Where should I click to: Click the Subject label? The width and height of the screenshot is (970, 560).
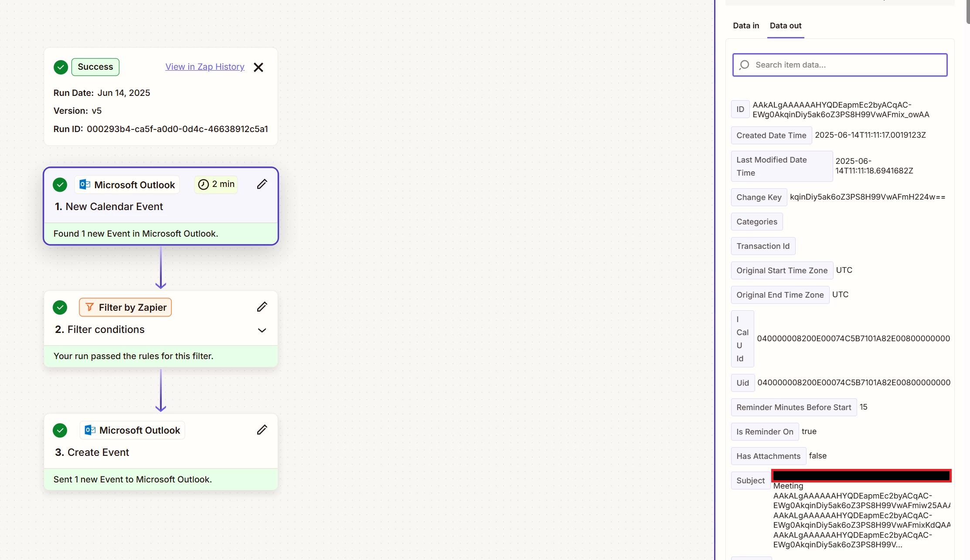click(x=750, y=481)
